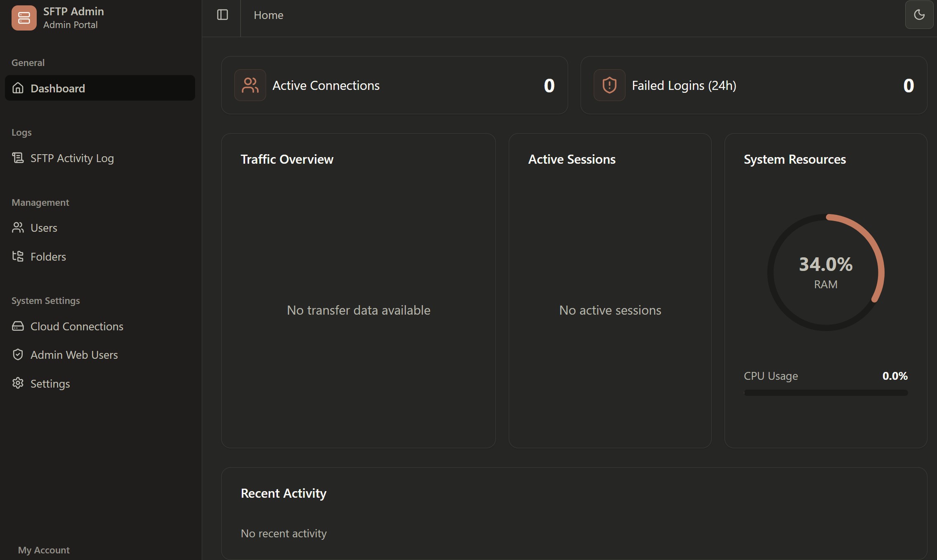Click the Active Sessions heading

[x=572, y=159]
